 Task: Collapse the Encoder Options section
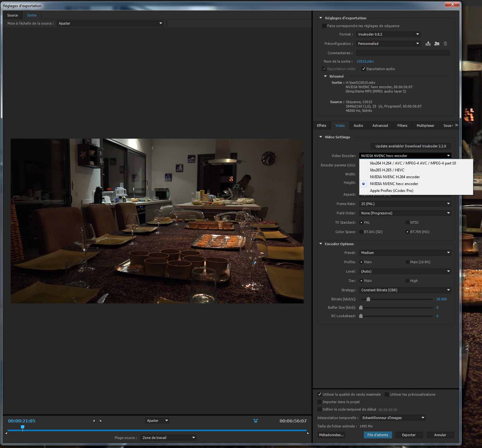pyautogui.click(x=321, y=244)
